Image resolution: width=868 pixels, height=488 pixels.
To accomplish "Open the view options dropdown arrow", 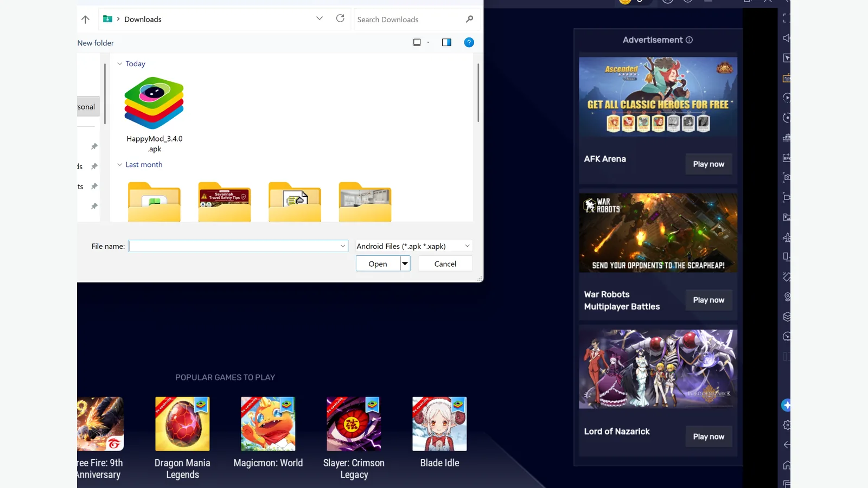I will 428,42.
